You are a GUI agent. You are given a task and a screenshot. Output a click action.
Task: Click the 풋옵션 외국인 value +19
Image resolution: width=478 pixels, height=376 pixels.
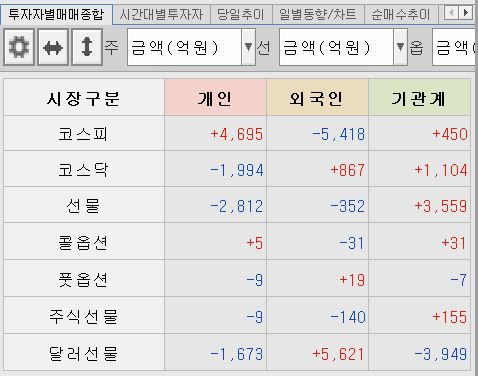tap(352, 279)
